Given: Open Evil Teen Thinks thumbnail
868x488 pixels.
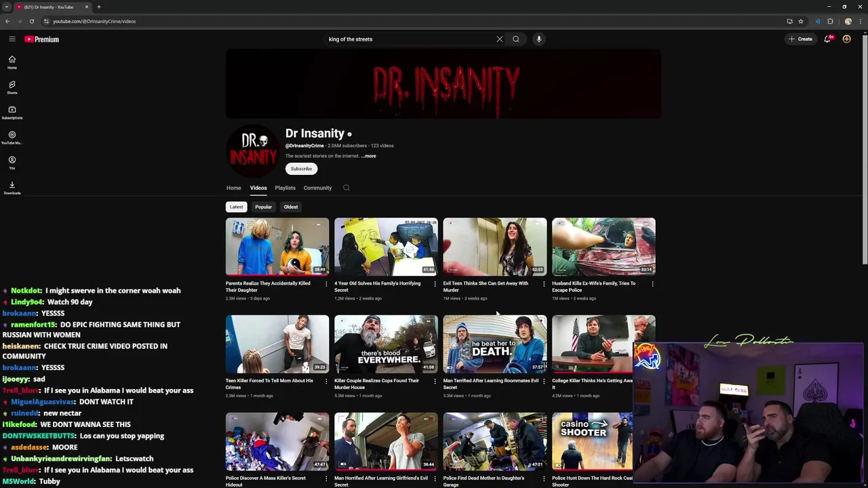Looking at the screenshot, I should point(494,247).
